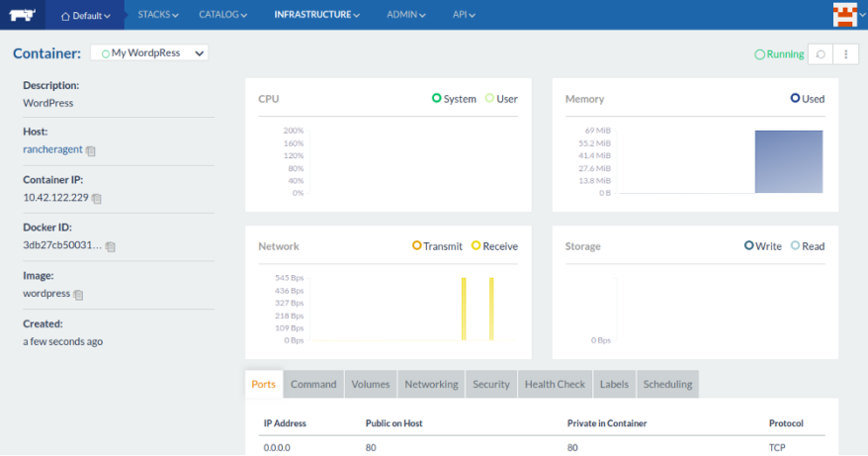868x456 pixels.
Task: Open the user avatar menu
Action: tap(845, 15)
